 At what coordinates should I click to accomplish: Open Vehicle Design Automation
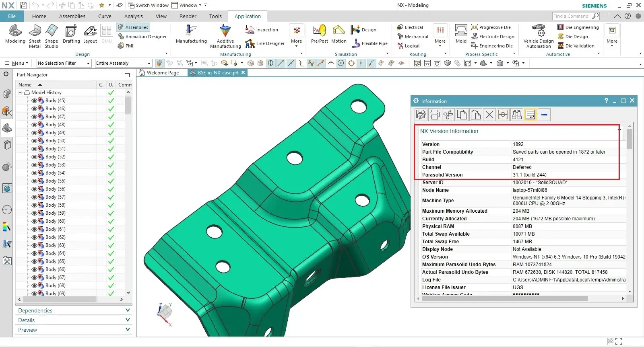(x=539, y=36)
